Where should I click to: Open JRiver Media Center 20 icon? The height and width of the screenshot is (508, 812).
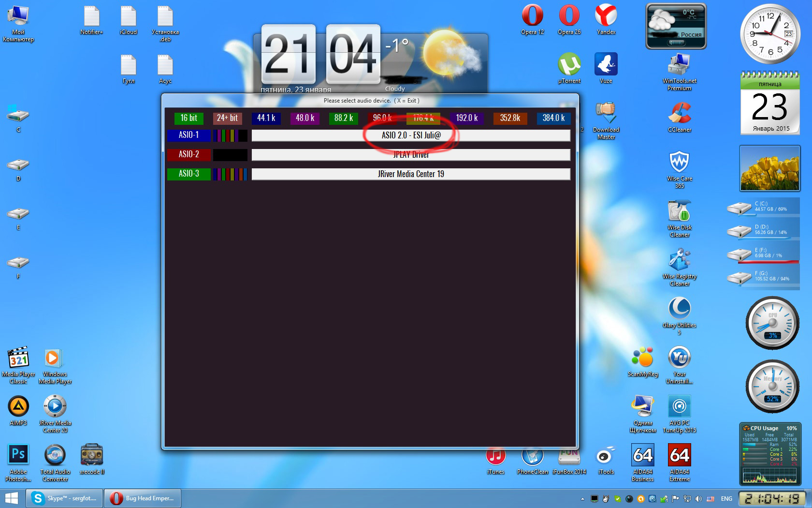55,414
